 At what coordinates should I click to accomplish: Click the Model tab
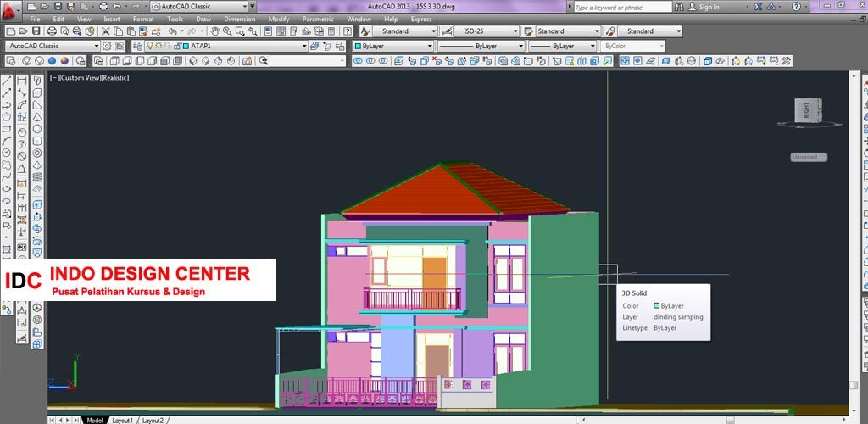pyautogui.click(x=95, y=420)
